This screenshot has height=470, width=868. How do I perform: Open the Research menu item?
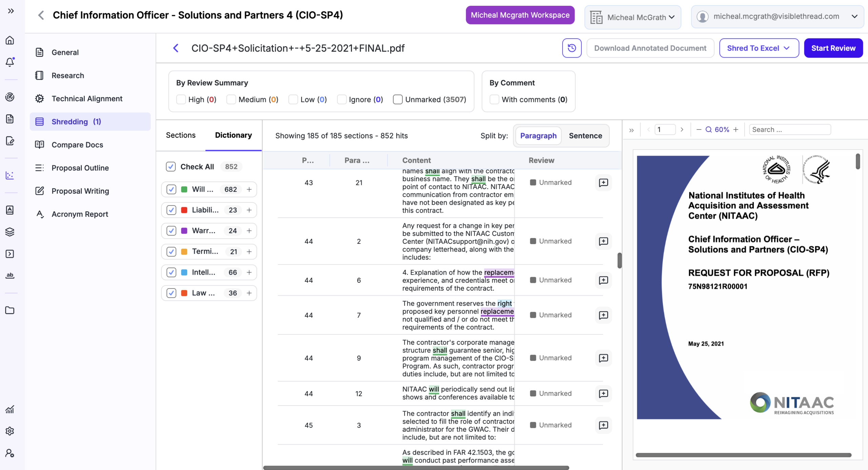[90, 75]
